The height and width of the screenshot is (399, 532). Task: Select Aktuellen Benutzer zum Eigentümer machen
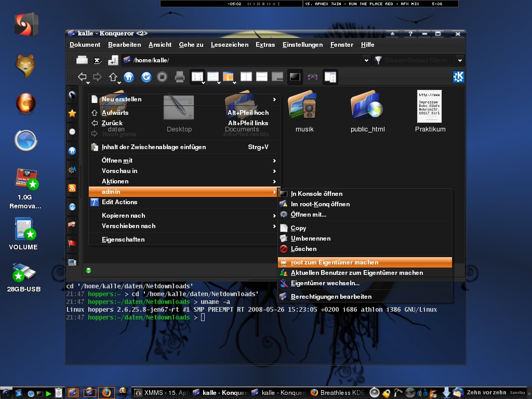(x=365, y=273)
